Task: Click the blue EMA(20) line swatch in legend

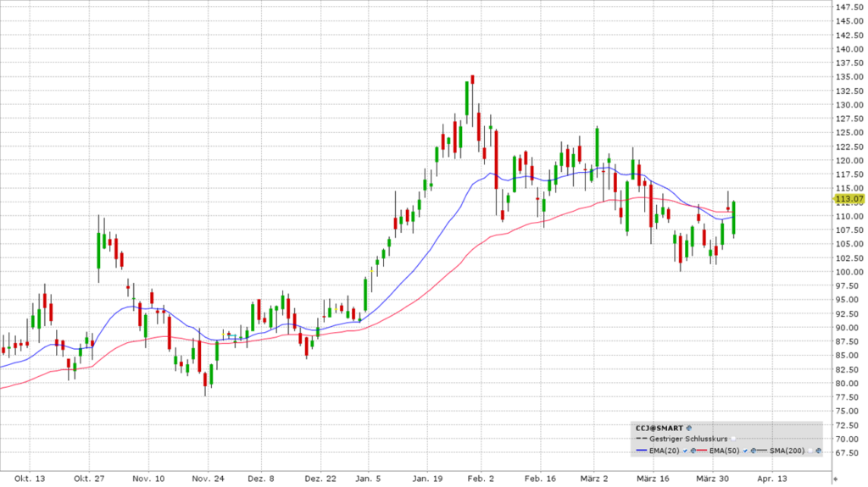Action: 642,451
